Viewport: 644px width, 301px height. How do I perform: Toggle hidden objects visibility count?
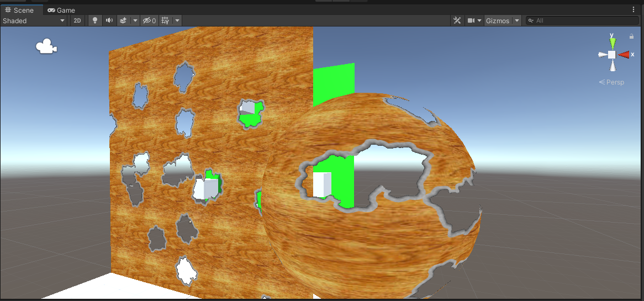tap(149, 20)
